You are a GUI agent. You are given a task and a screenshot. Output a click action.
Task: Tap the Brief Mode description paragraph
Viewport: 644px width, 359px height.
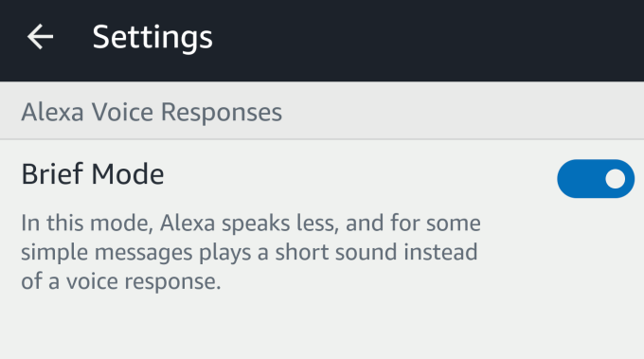click(x=251, y=252)
